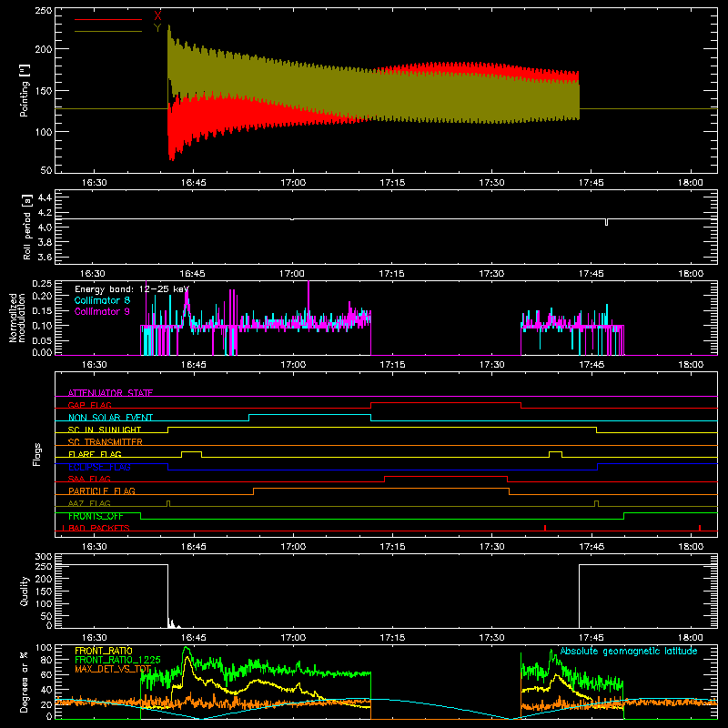Click the SC_TRANSMITTER flag label

[105, 442]
